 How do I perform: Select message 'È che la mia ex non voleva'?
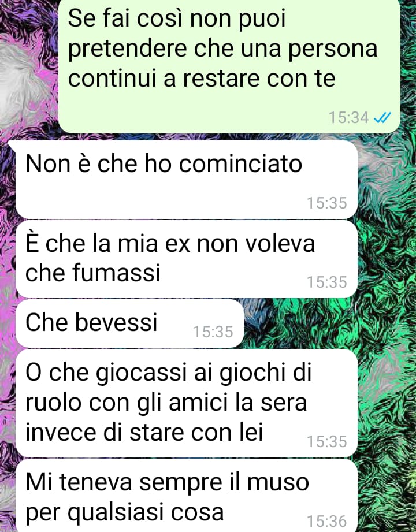pos(186,259)
